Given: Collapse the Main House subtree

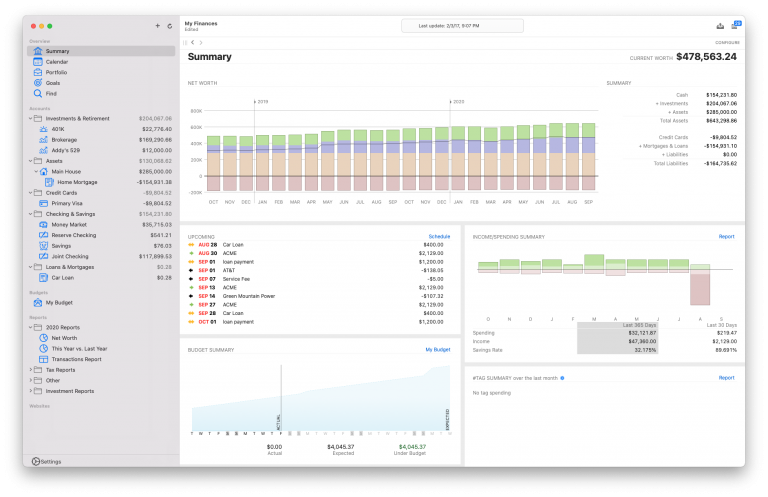Looking at the screenshot, I should [x=36, y=171].
